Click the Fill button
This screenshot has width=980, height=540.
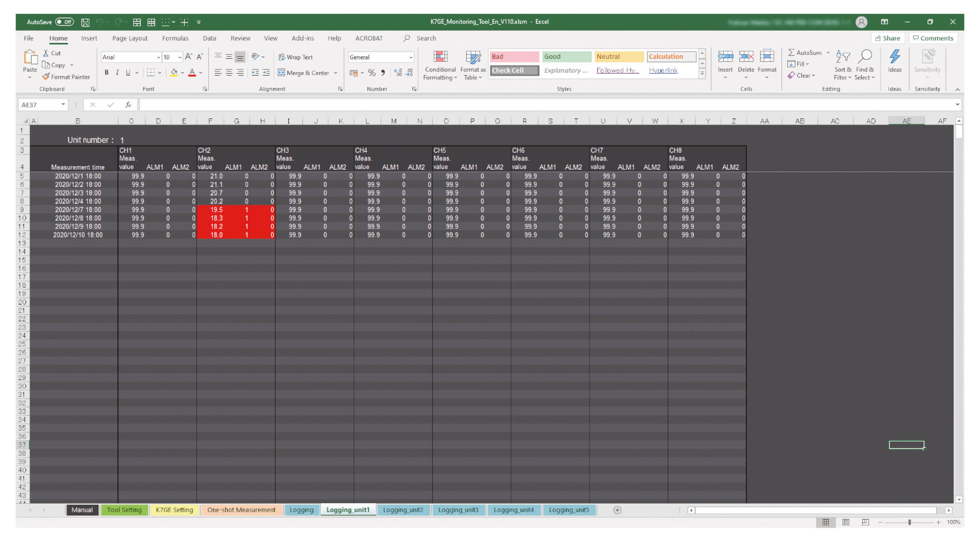click(799, 64)
